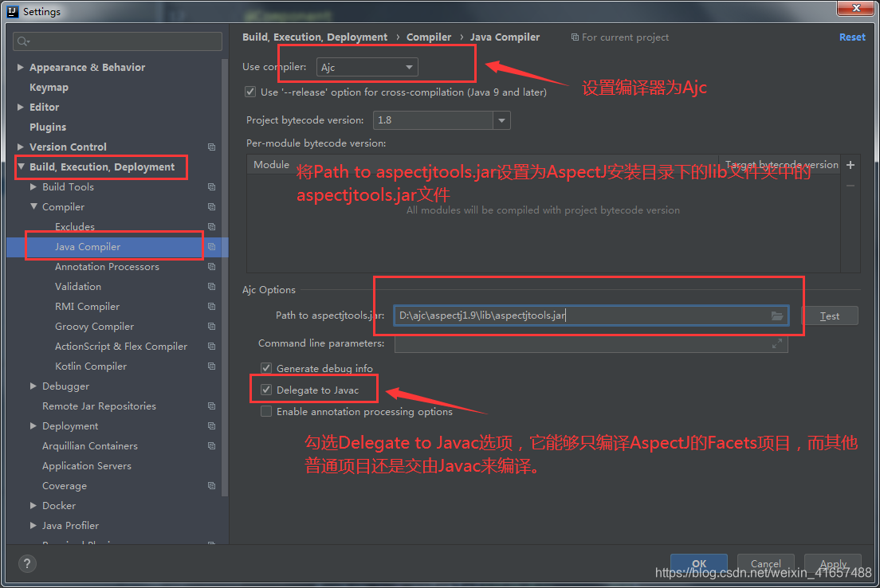Click the expand icon in Command line parameters field
This screenshot has width=880, height=588.
(x=776, y=343)
